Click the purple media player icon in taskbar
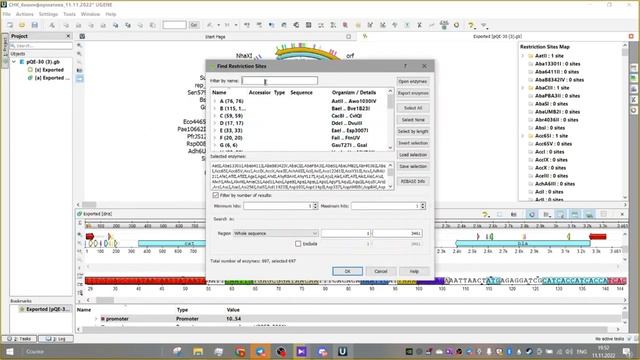640x360 pixels. point(301,351)
